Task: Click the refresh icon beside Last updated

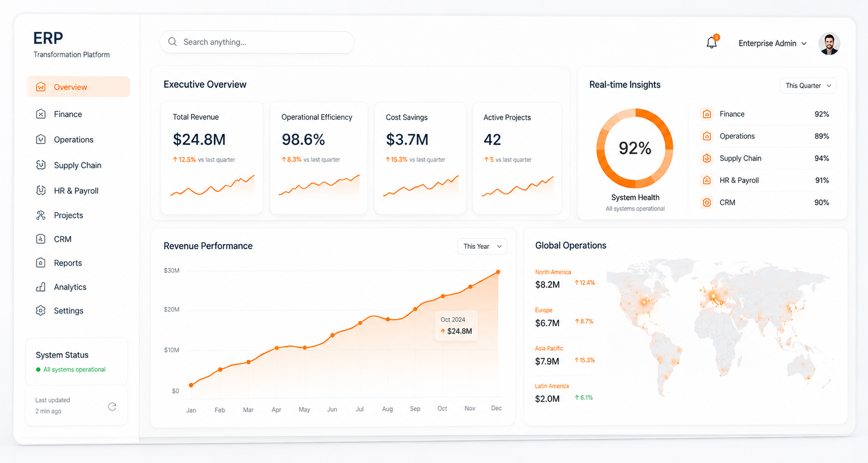Action: point(112,406)
